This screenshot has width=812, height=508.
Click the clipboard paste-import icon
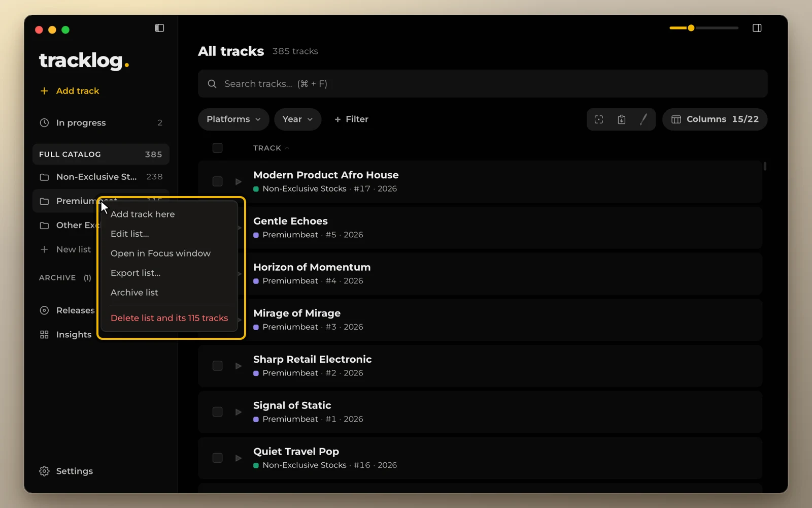click(621, 119)
